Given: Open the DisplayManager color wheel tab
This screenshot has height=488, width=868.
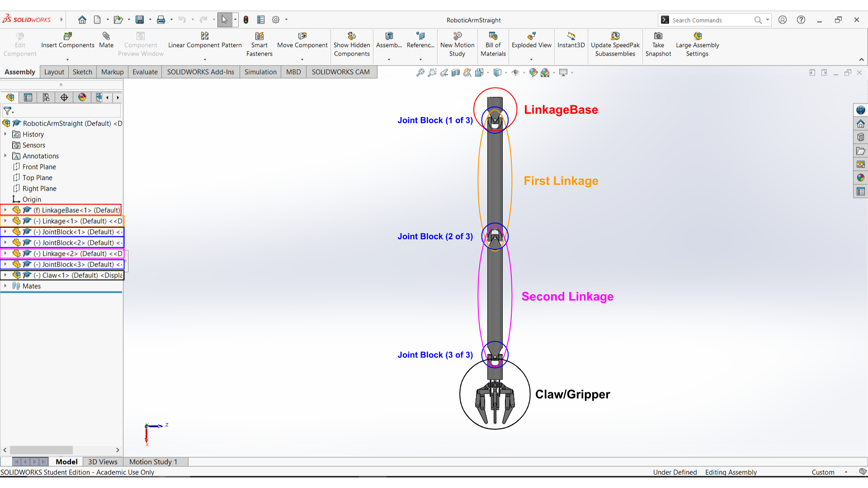Looking at the screenshot, I should (x=82, y=98).
